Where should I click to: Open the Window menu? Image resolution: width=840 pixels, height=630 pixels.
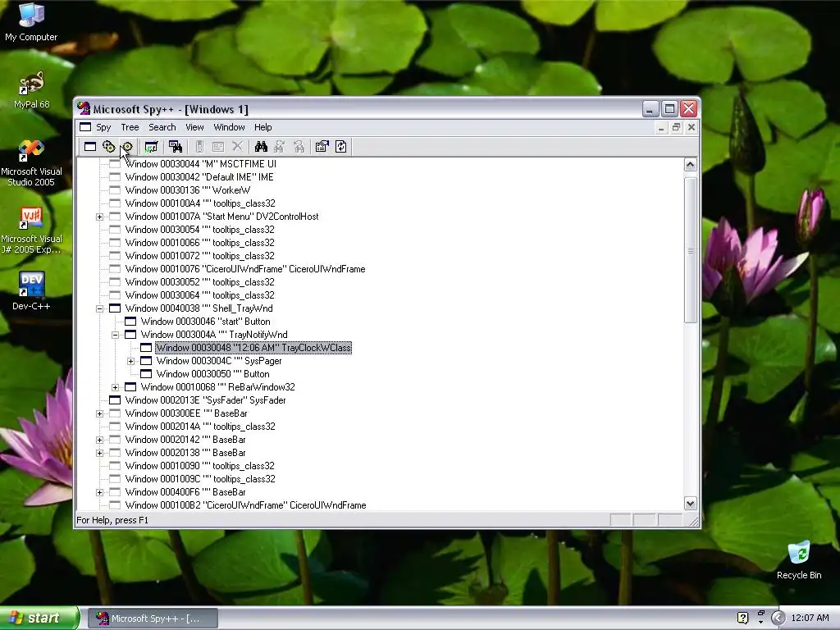click(230, 127)
